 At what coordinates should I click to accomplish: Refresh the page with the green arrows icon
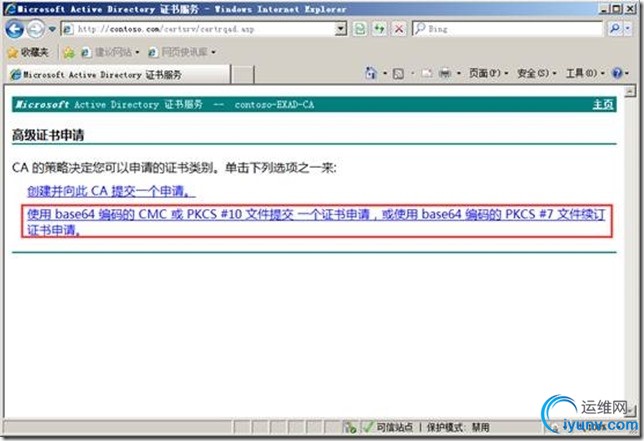(x=379, y=29)
